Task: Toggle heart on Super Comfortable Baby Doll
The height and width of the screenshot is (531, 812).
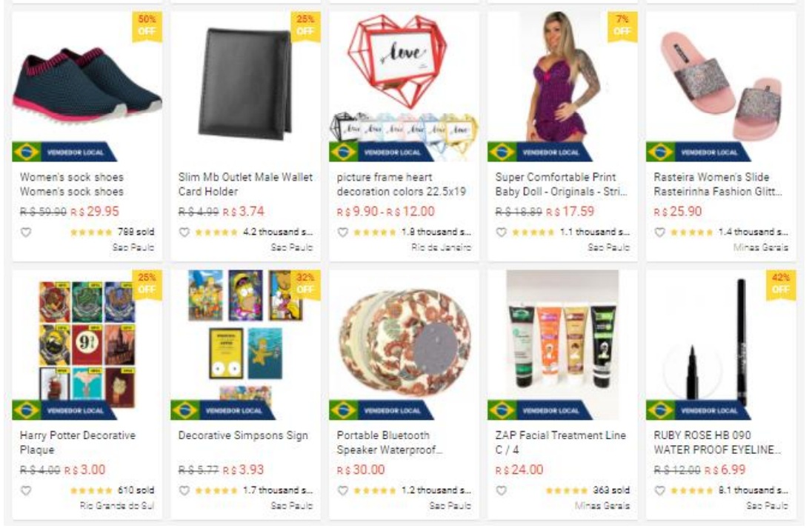Action: tap(502, 233)
